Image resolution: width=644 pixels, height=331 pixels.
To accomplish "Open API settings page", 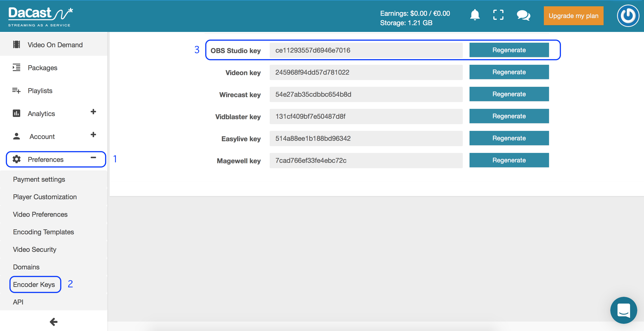I will click(x=18, y=302).
